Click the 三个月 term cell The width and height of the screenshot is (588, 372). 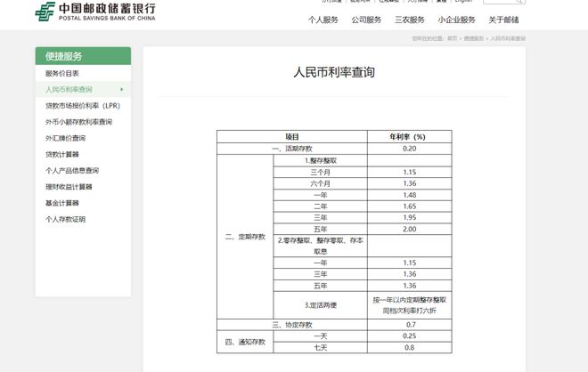click(321, 173)
